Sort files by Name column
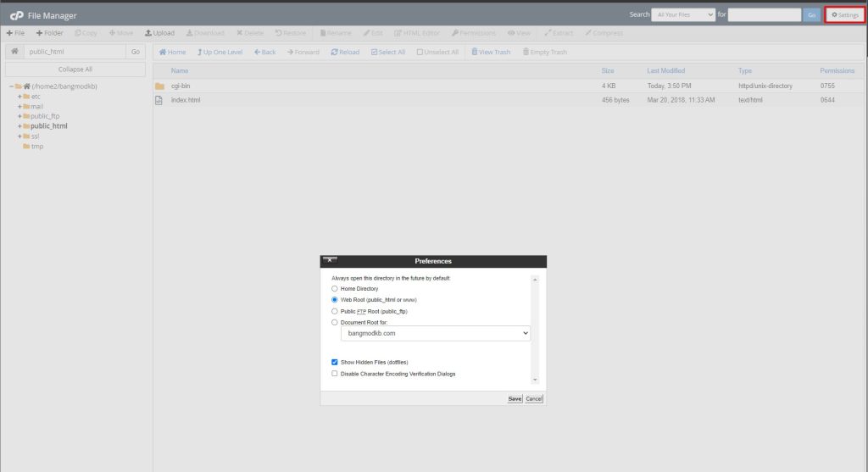Screen dimensions: 868x472 tap(180, 71)
